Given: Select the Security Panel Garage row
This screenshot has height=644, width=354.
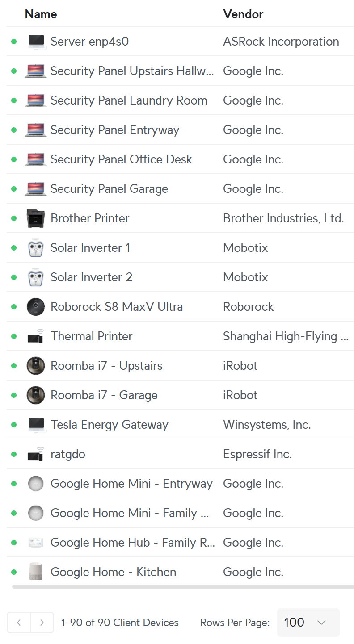Looking at the screenshot, I should pyautogui.click(x=180, y=189).
